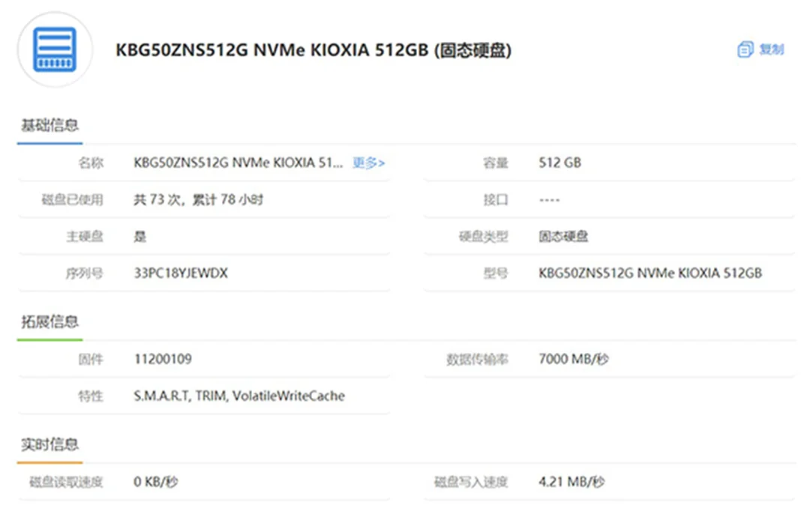Select the 基础信息 section header
The width and height of the screenshot is (810, 532).
49,125
